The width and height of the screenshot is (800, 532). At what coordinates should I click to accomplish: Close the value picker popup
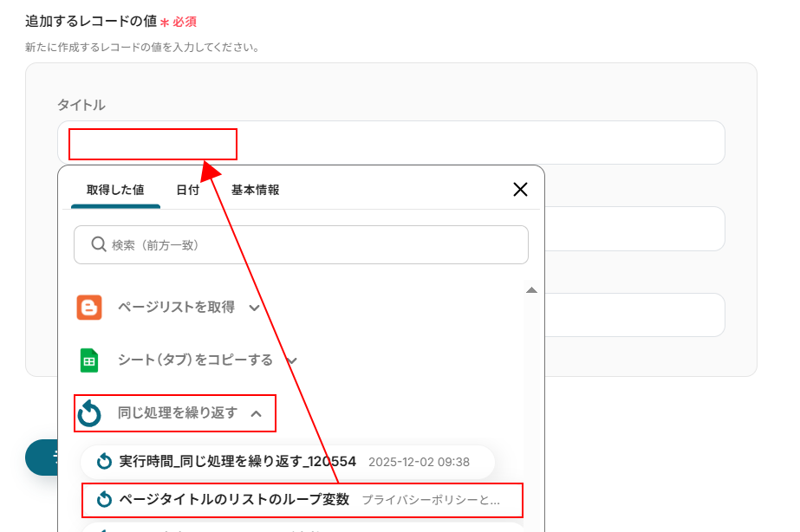click(520, 189)
